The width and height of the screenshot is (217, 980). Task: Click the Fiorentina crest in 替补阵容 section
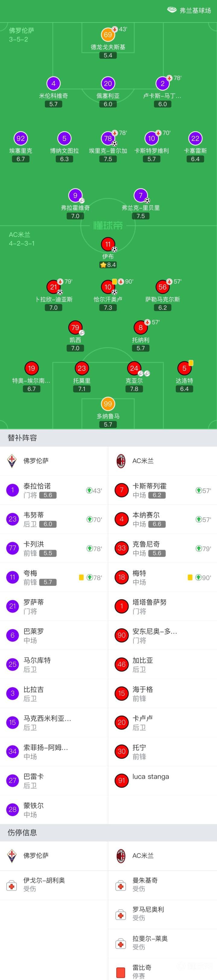(x=12, y=461)
